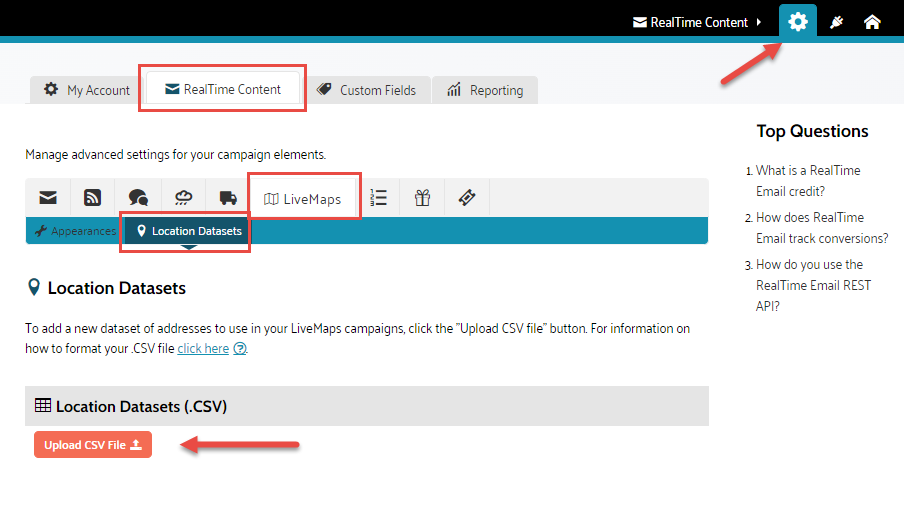Viewport: 904px width, 508px height.
Task: Open the Appearances sub-tab
Action: pos(76,231)
